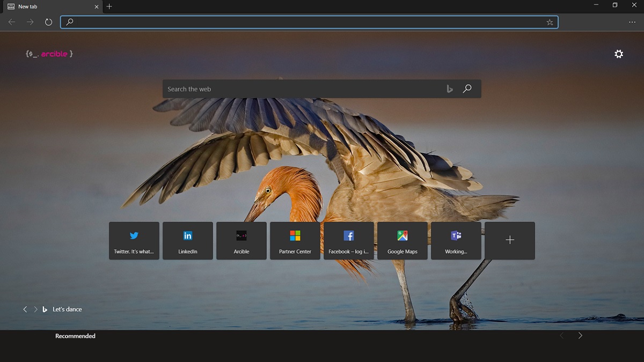This screenshot has height=362, width=644.
Task: Add a new quick link tile
Action: coord(510,241)
